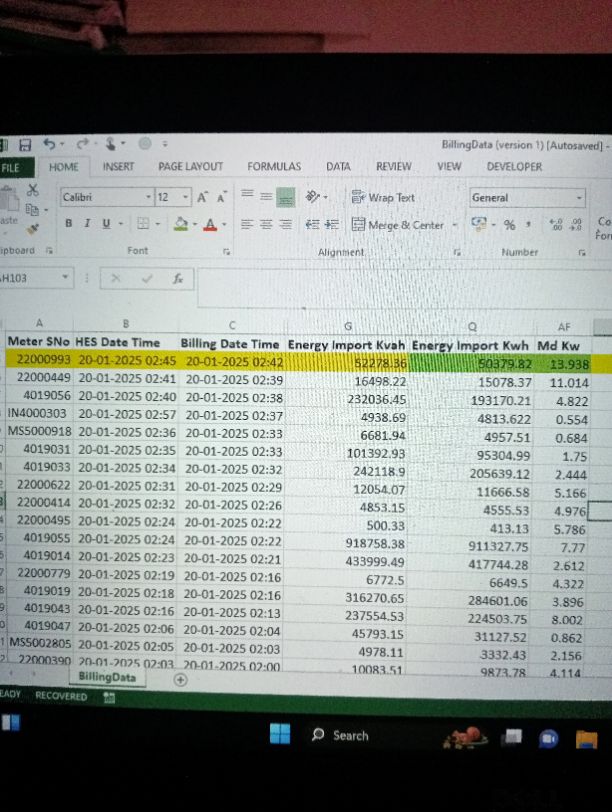The height and width of the screenshot is (812, 612).
Task: Select Middle Align icon
Action: [x=266, y=196]
